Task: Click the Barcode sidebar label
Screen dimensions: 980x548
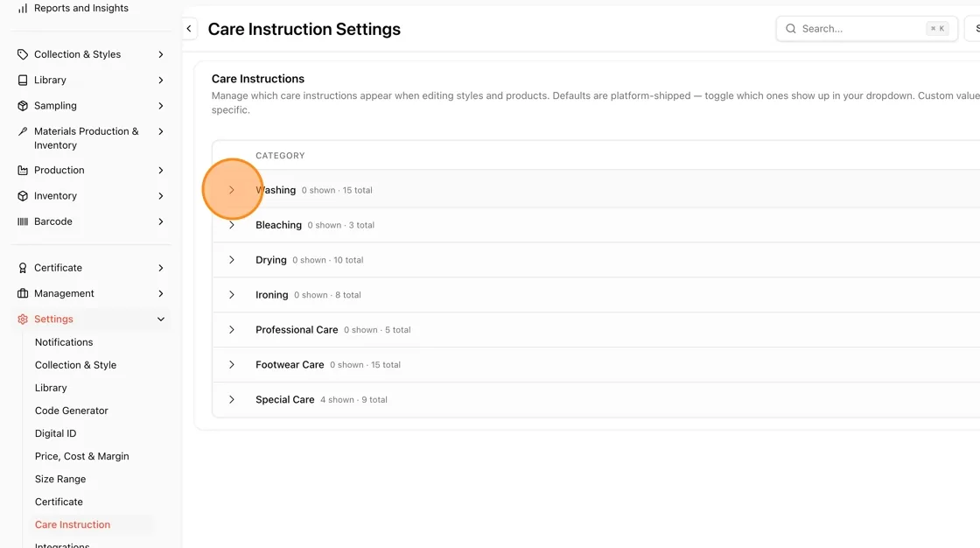Action: pos(53,221)
